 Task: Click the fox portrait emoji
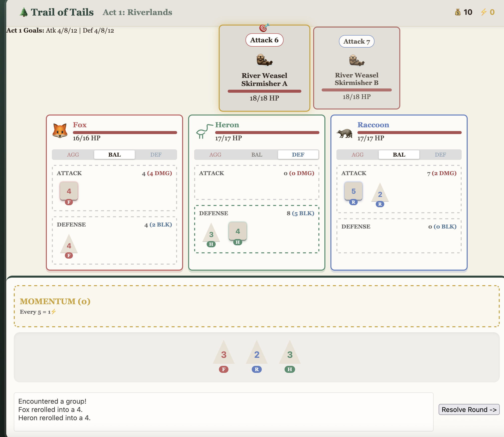pyautogui.click(x=60, y=131)
